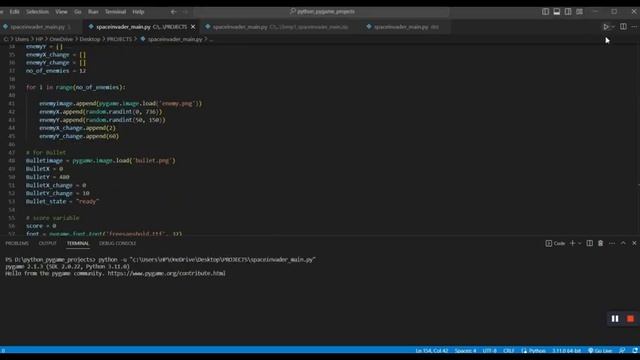Select the TERMINAL panel tab
The width and height of the screenshot is (640, 360).
(x=78, y=243)
